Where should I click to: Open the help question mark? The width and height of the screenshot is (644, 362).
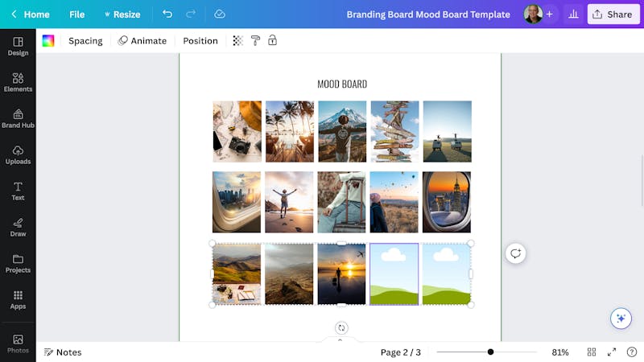click(632, 352)
